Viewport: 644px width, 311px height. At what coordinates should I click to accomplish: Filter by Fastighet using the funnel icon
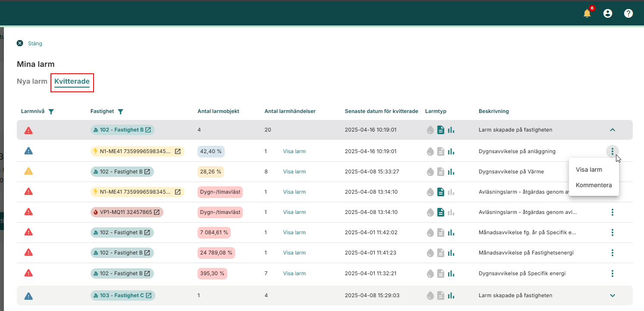[x=121, y=112]
